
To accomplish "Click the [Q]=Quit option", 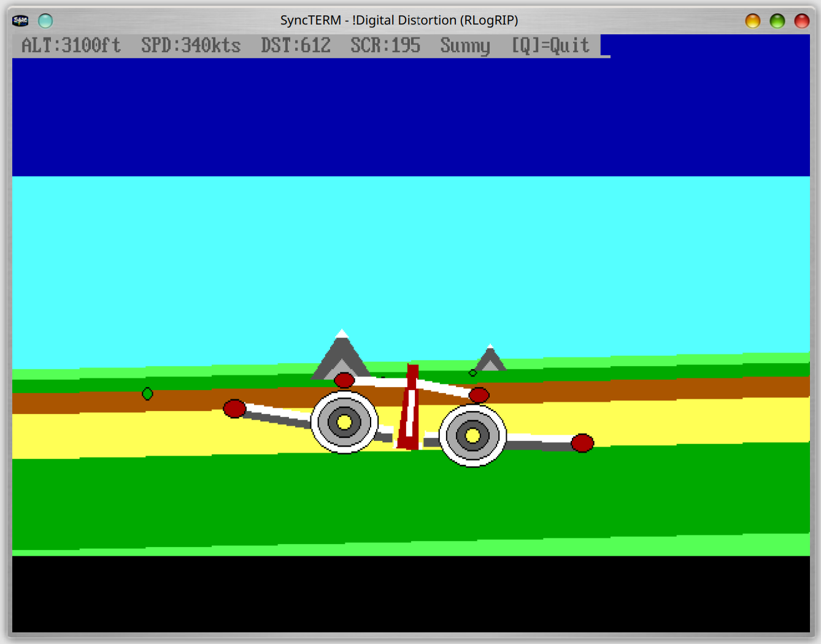I will click(550, 45).
